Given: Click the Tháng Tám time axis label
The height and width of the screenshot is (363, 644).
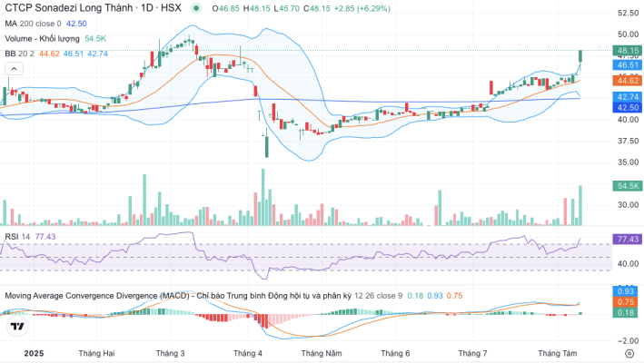Looking at the screenshot, I should click(558, 353).
